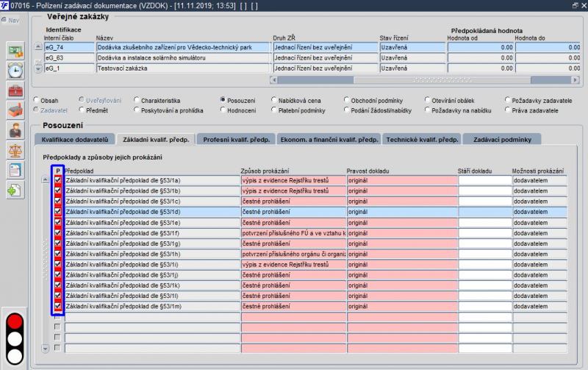Select the Otevírání obálek radio button
The width and height of the screenshot is (588, 370).
[x=427, y=100]
